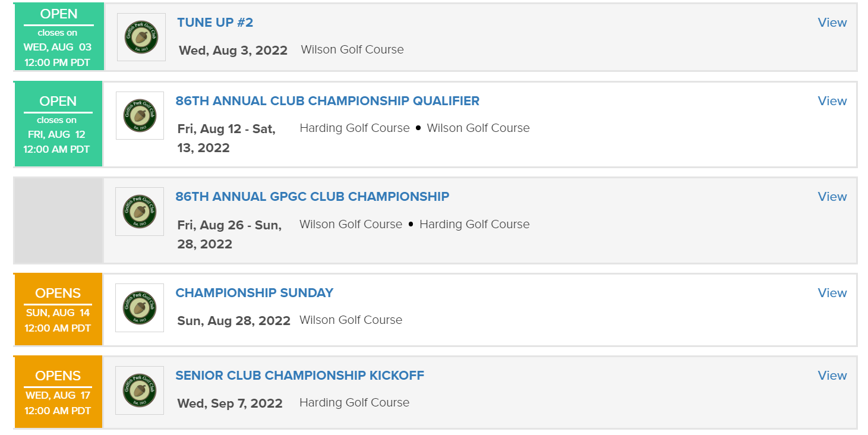Click the Tune Up #2 club logo

141,37
